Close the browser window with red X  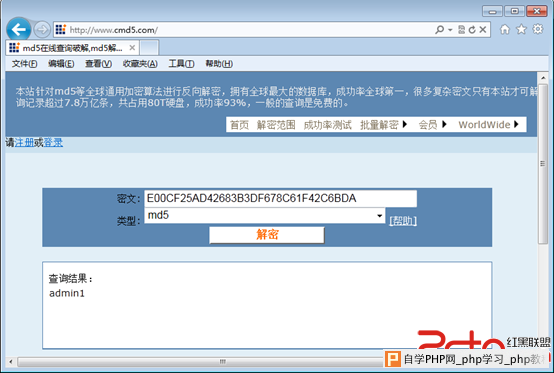(537, 11)
